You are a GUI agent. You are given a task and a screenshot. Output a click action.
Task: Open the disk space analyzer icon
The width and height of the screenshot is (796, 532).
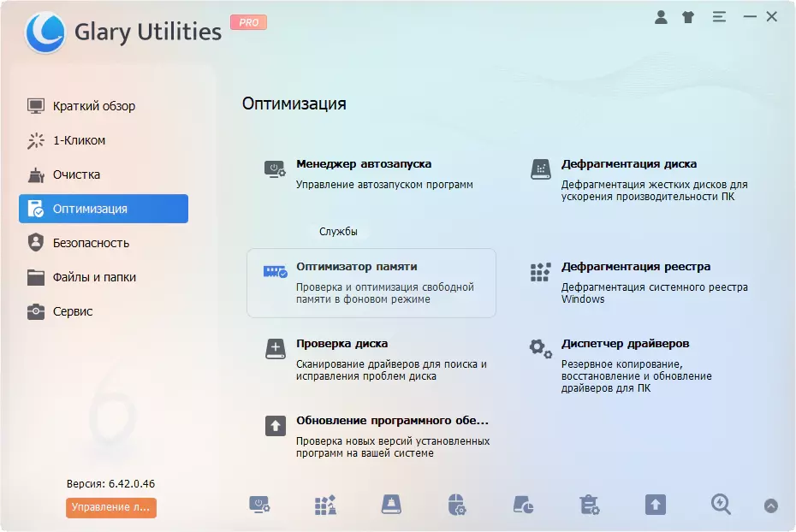click(x=523, y=505)
